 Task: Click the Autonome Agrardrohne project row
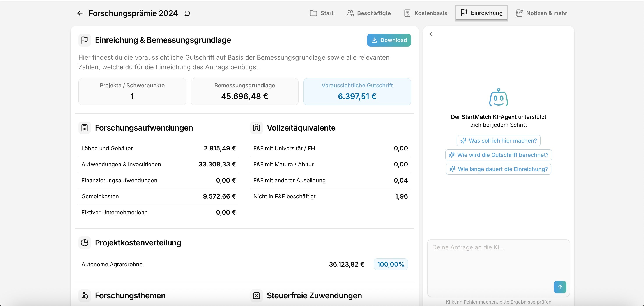click(244, 264)
